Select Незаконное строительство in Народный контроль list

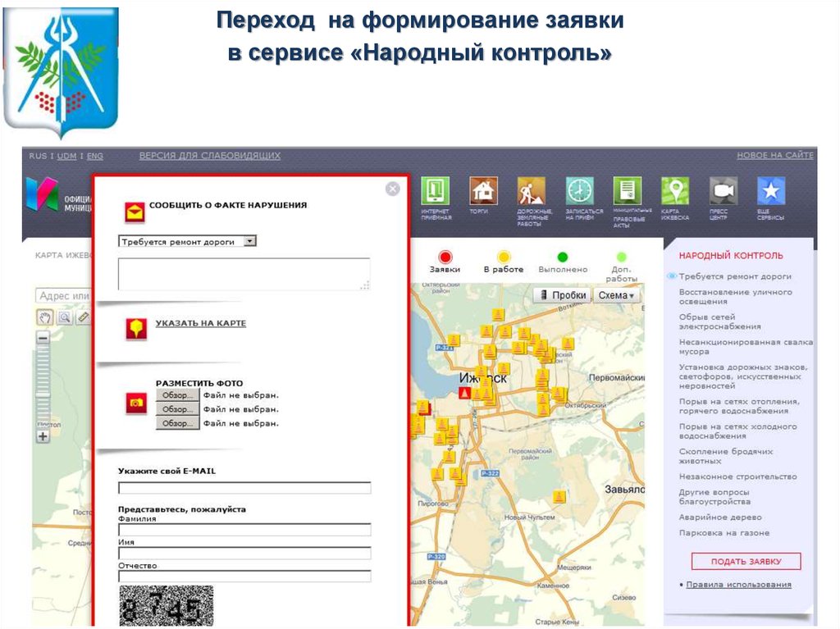[737, 476]
